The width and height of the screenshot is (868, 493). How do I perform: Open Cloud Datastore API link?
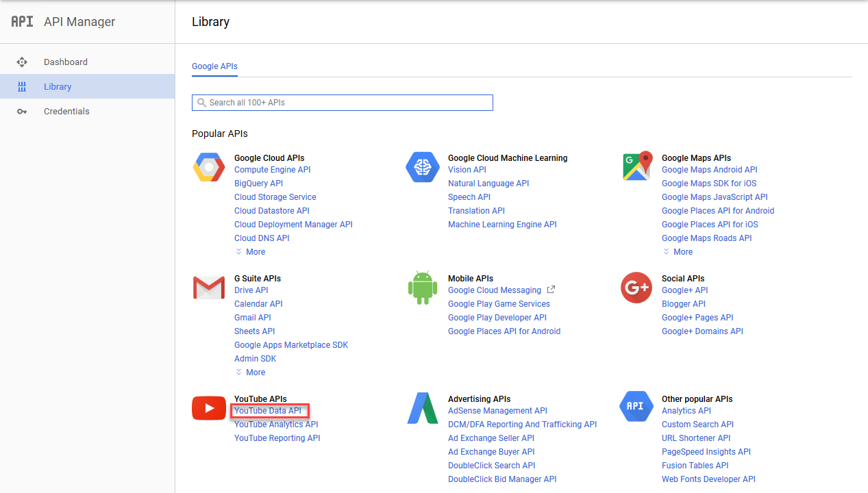[x=272, y=211]
